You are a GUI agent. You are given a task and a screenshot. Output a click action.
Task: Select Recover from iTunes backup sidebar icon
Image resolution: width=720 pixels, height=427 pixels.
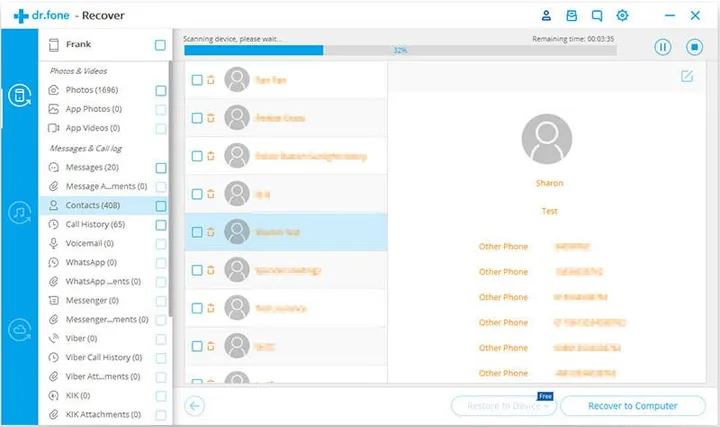[x=19, y=213]
